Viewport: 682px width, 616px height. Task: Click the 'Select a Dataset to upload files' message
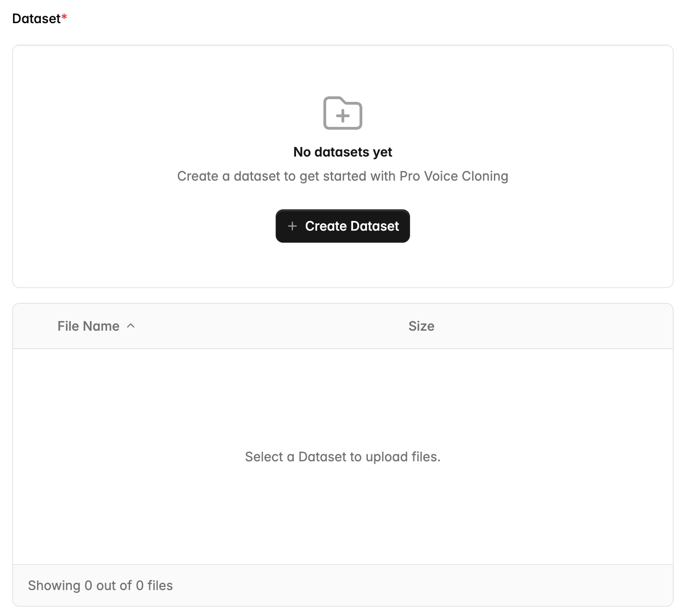[x=342, y=457]
